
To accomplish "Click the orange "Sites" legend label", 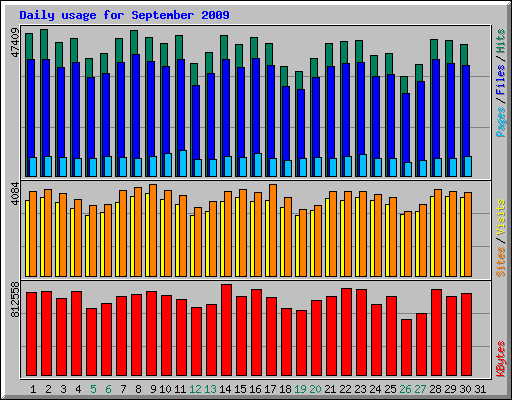I will coord(500,262).
